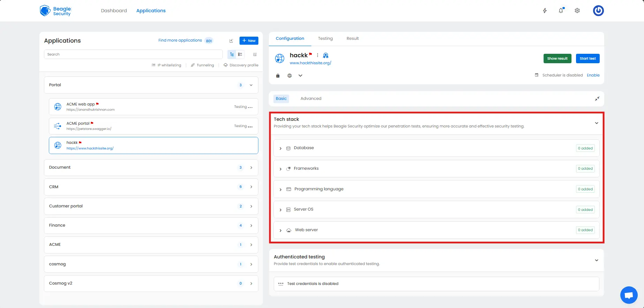Click the lightning bolt icon in header

click(545, 11)
